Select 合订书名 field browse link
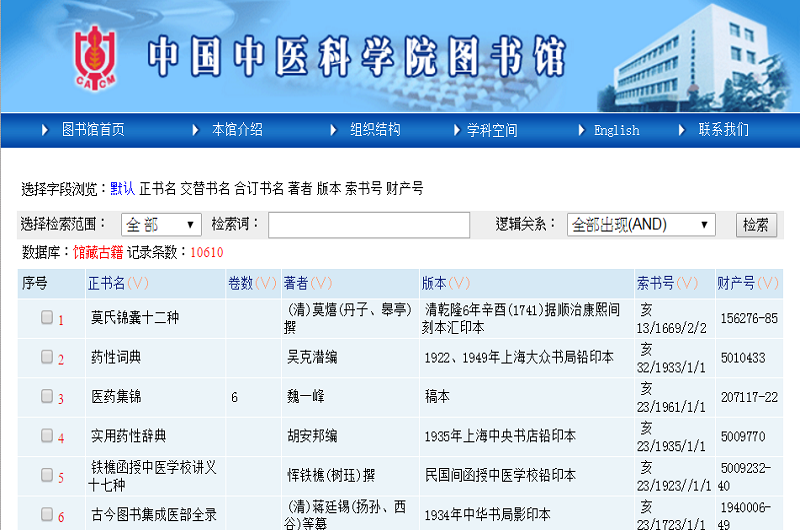Viewport: 800px width, 530px height. point(259,189)
